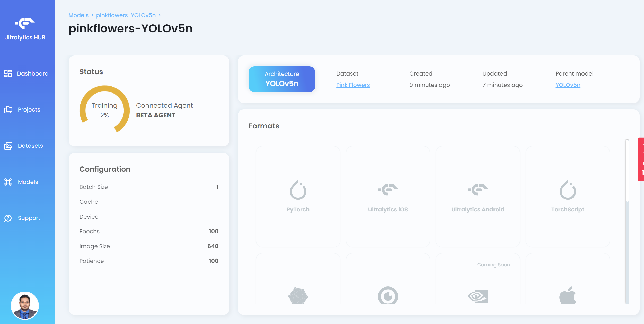The image size is (644, 324).
Task: Click the Patience value 100
Action: (213, 261)
